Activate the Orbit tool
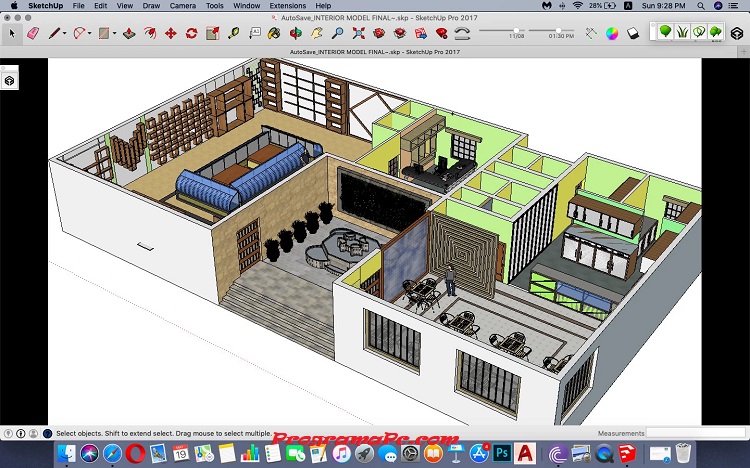Image resolution: width=750 pixels, height=468 pixels. pyautogui.click(x=296, y=33)
